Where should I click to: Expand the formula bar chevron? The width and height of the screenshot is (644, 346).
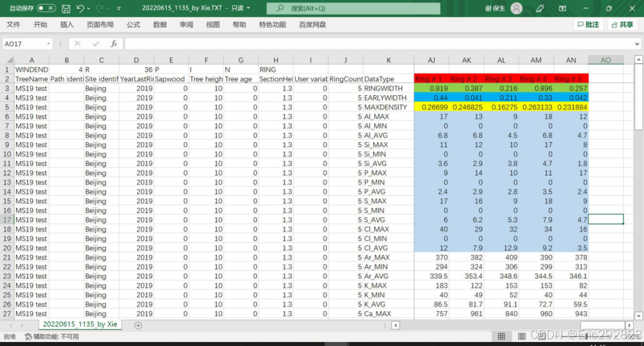click(637, 44)
